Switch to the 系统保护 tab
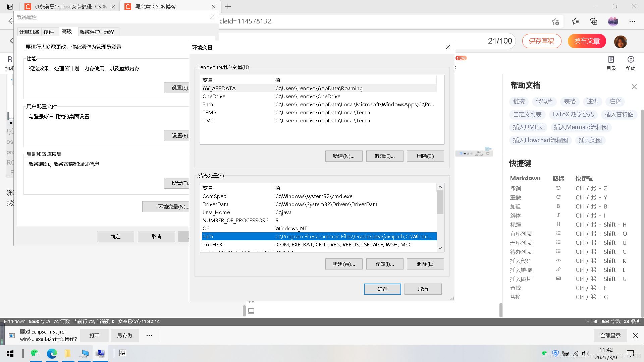Screen dimensions: 644x362 (x=90, y=32)
